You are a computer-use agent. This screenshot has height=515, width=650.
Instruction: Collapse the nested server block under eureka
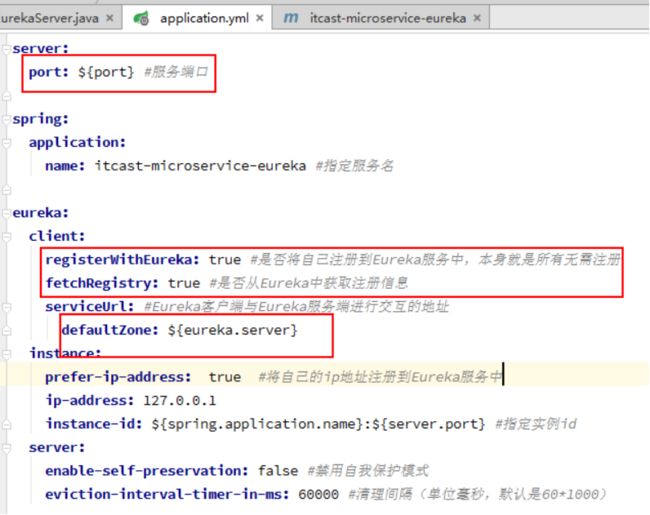pyautogui.click(x=6, y=448)
